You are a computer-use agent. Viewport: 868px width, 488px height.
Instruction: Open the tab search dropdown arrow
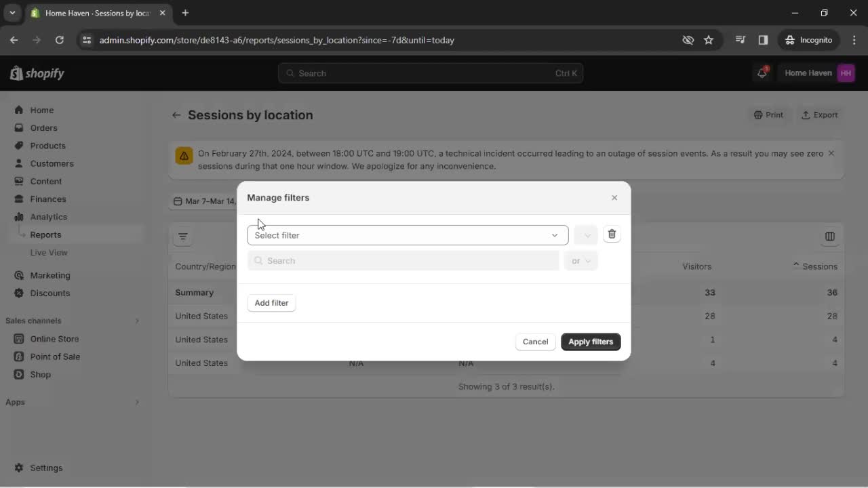tap(12, 13)
